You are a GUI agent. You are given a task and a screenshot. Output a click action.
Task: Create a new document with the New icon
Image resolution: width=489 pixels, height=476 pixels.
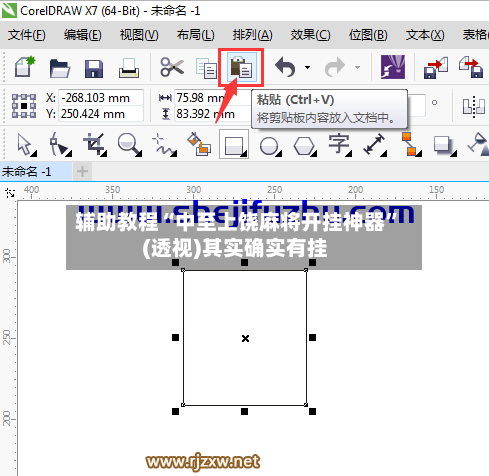pyautogui.click(x=25, y=67)
